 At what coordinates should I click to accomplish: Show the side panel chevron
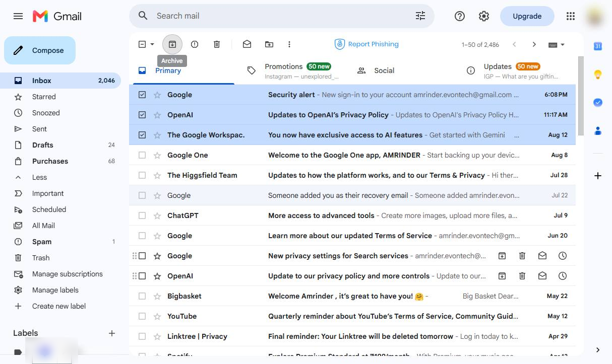pyautogui.click(x=598, y=350)
